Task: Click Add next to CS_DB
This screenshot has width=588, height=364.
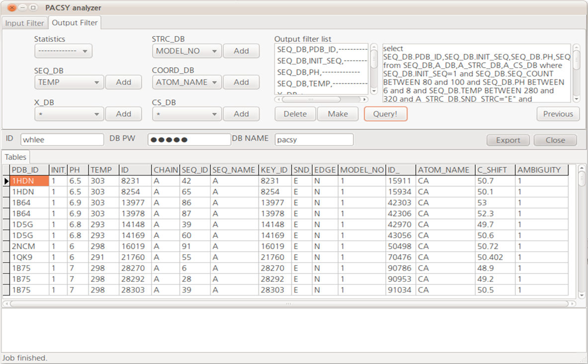Action: (241, 114)
